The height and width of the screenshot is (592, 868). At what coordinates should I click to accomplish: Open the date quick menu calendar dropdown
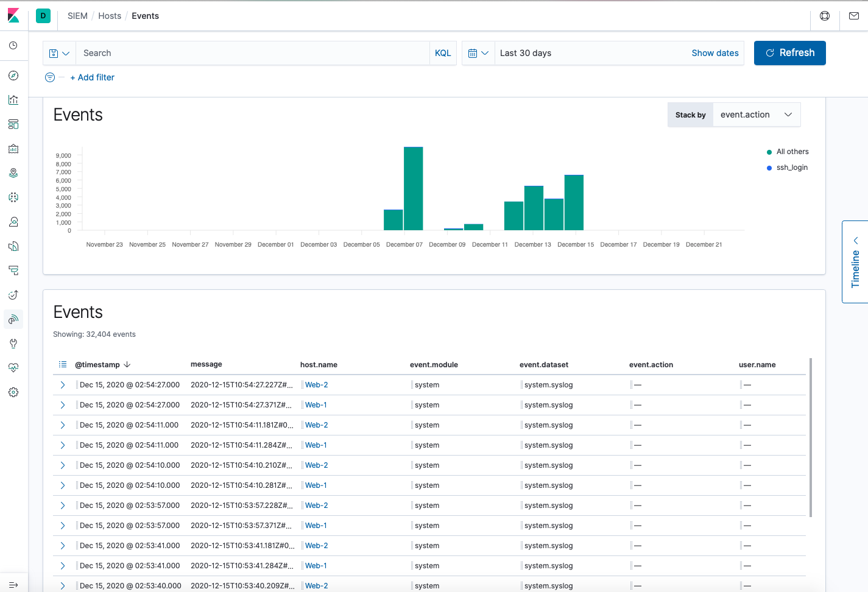coord(478,53)
